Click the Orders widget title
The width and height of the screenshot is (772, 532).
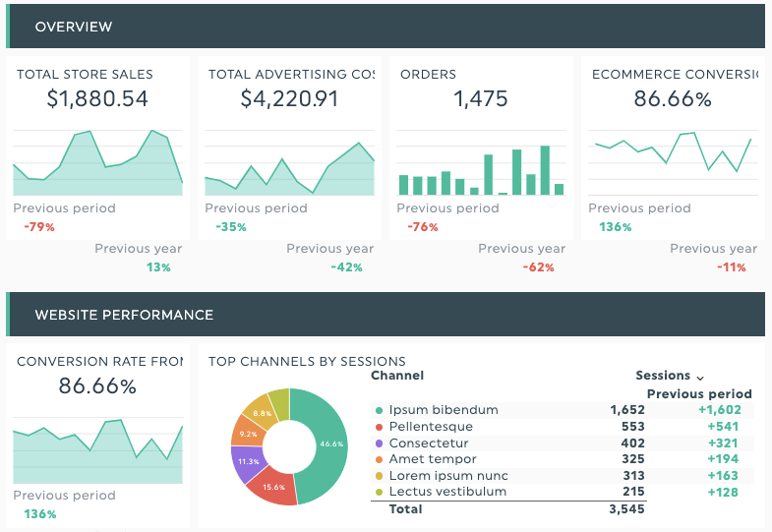[x=429, y=75]
